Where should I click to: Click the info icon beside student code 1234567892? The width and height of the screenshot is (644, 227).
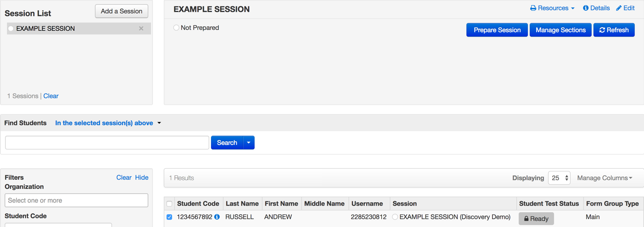pyautogui.click(x=217, y=217)
